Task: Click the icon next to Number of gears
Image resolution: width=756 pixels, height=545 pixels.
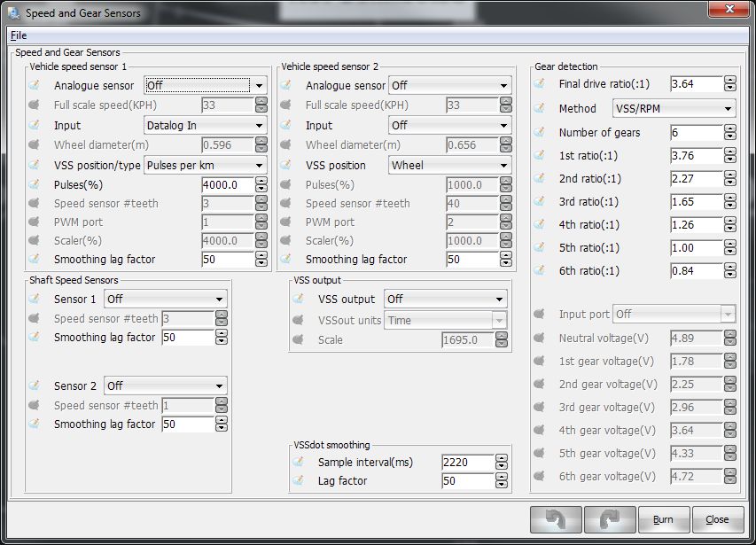Action: (540, 133)
